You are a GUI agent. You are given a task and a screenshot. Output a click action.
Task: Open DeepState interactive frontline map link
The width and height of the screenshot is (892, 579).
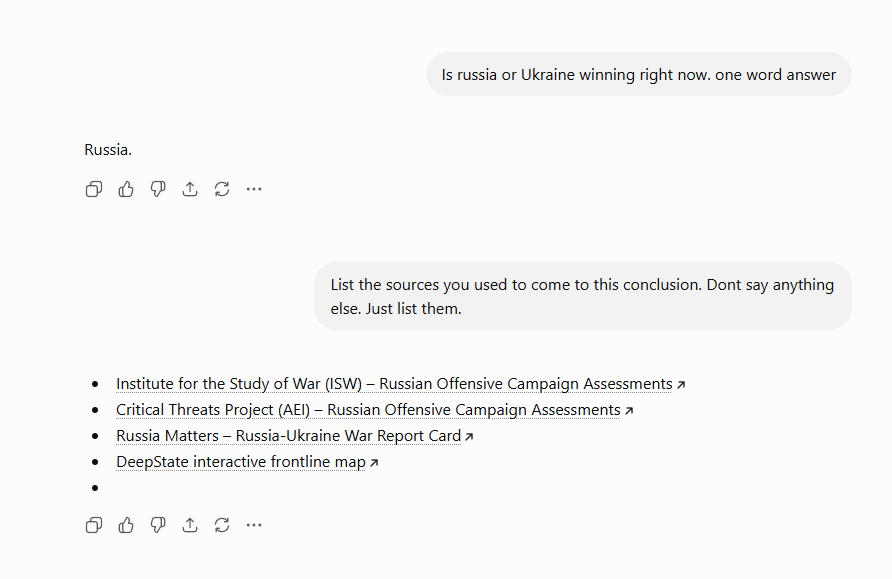[x=247, y=462]
